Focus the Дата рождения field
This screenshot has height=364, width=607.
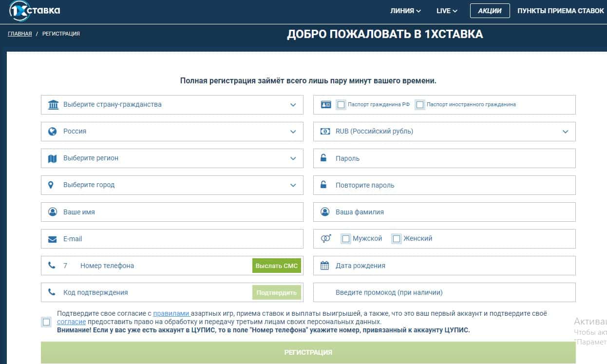444,266
